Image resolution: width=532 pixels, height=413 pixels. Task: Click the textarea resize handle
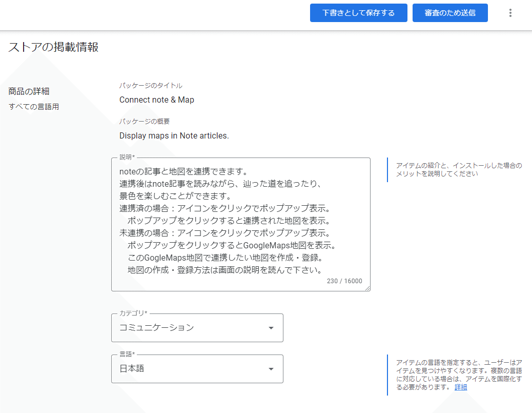click(367, 288)
